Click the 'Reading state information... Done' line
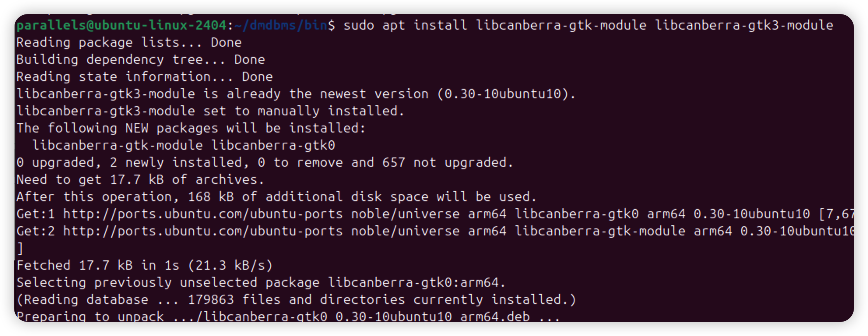The height and width of the screenshot is (336, 868). [144, 77]
